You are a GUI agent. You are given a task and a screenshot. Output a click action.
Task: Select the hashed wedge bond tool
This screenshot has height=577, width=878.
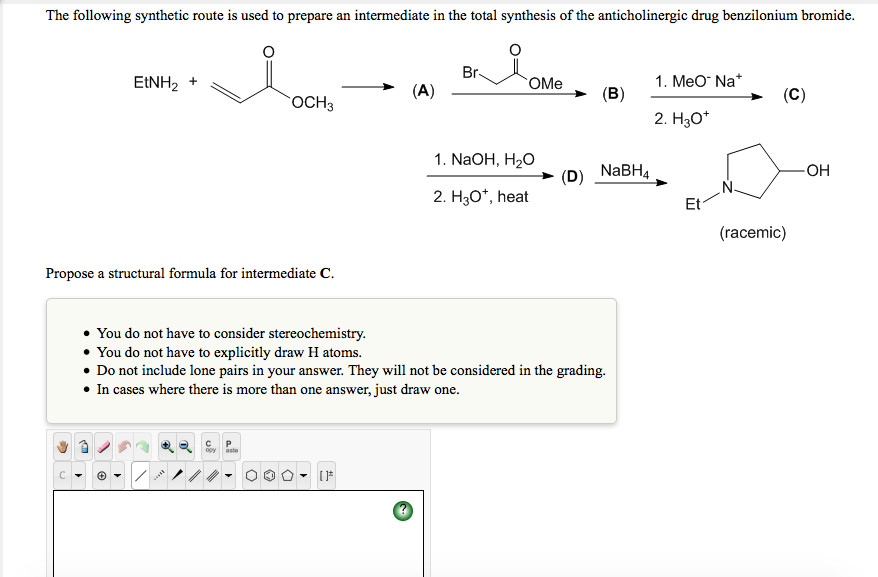pos(157,474)
